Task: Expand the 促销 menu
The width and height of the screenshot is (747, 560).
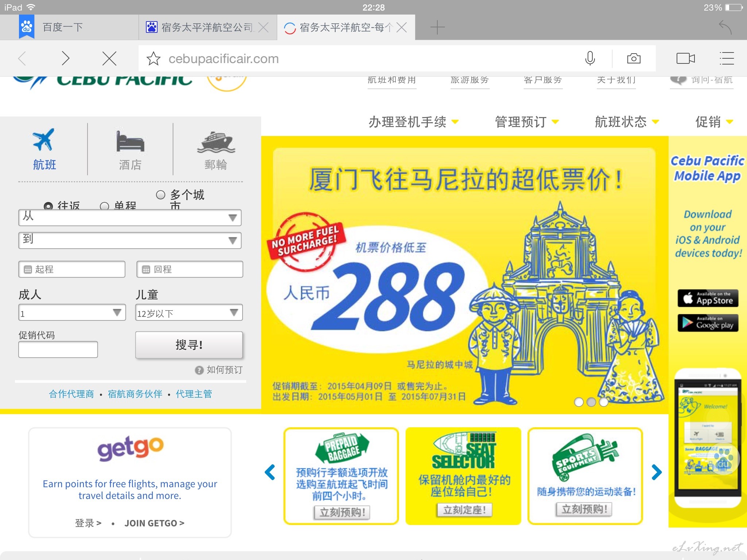Action: click(714, 122)
